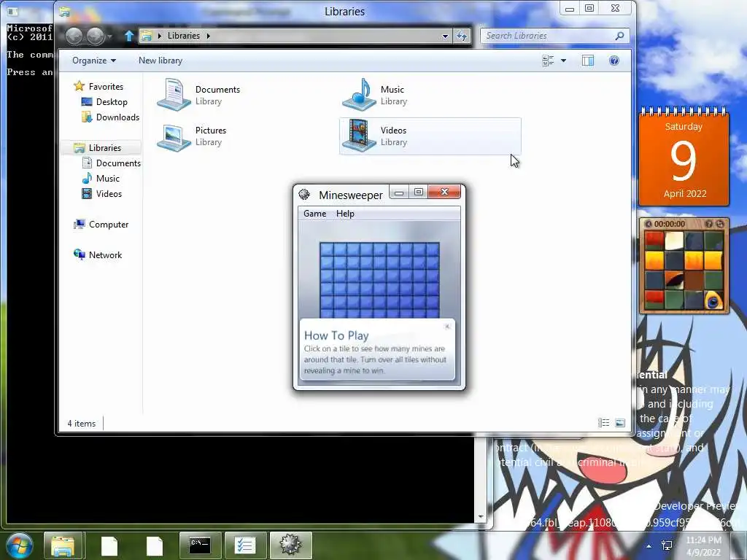Click the Libraries breadcrumb segment
747x560 pixels.
point(183,36)
